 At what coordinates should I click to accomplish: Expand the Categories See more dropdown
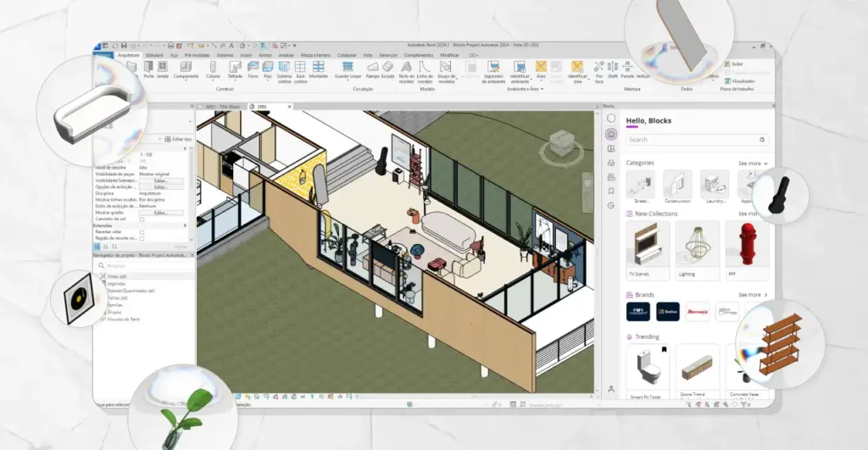(x=753, y=164)
